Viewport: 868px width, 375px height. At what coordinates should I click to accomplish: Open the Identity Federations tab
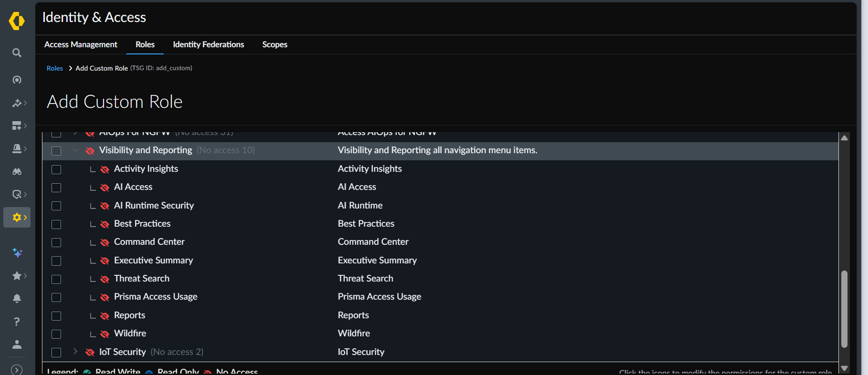(x=208, y=44)
